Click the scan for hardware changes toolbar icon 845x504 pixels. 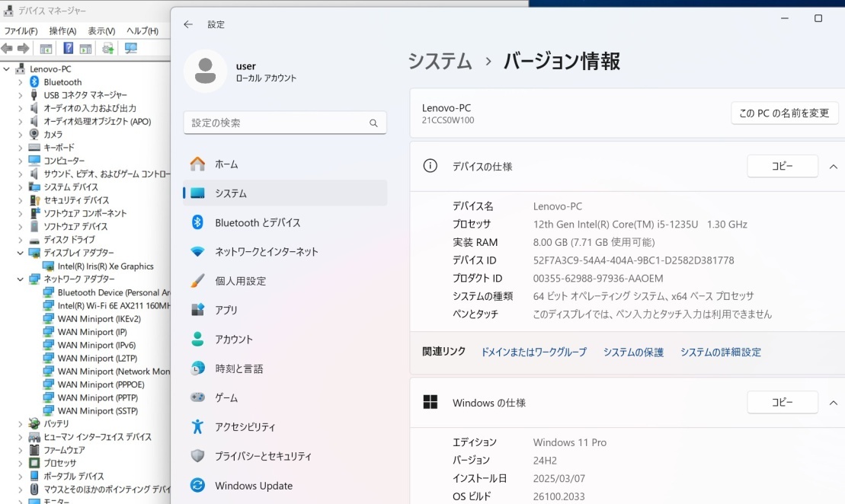point(131,48)
